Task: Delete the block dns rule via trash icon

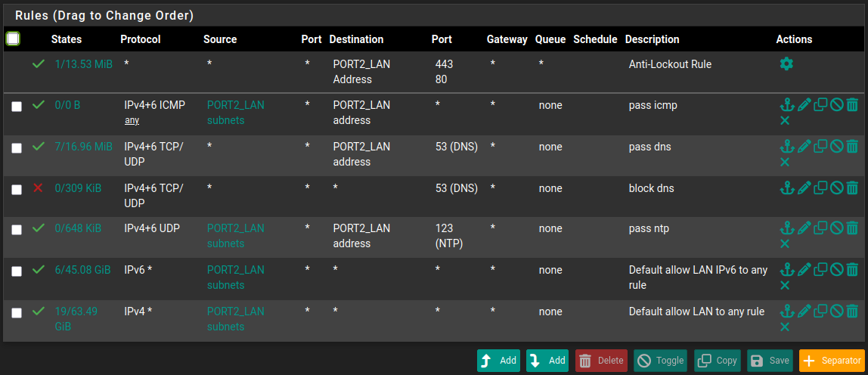Action: 852,187
